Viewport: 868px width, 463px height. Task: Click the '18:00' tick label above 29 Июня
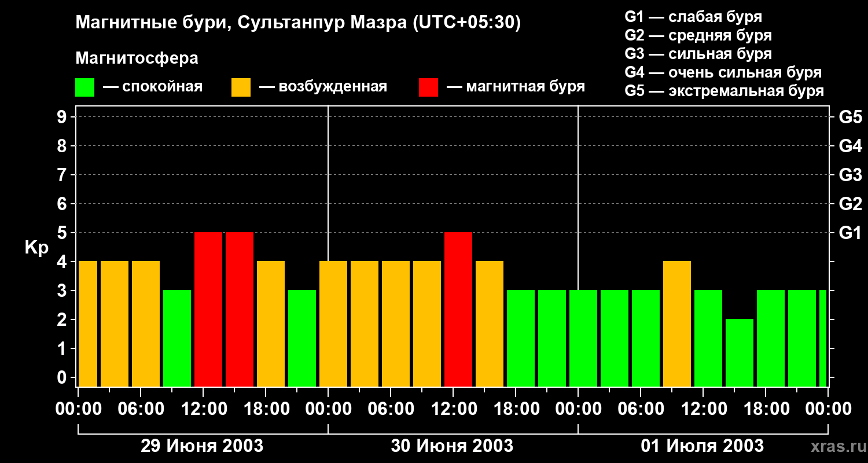[266, 409]
